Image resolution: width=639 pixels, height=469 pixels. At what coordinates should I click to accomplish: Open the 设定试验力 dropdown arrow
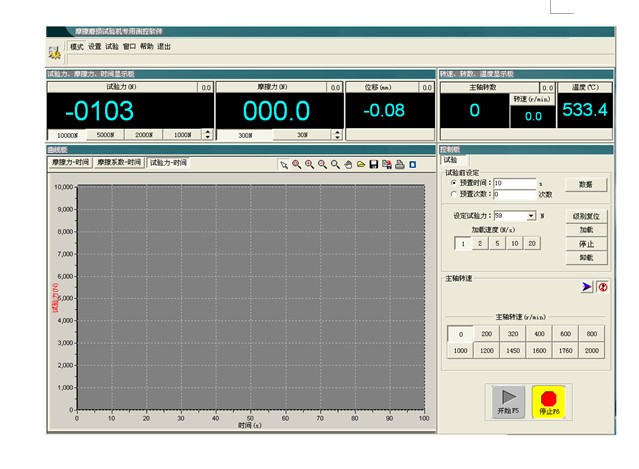coord(531,216)
